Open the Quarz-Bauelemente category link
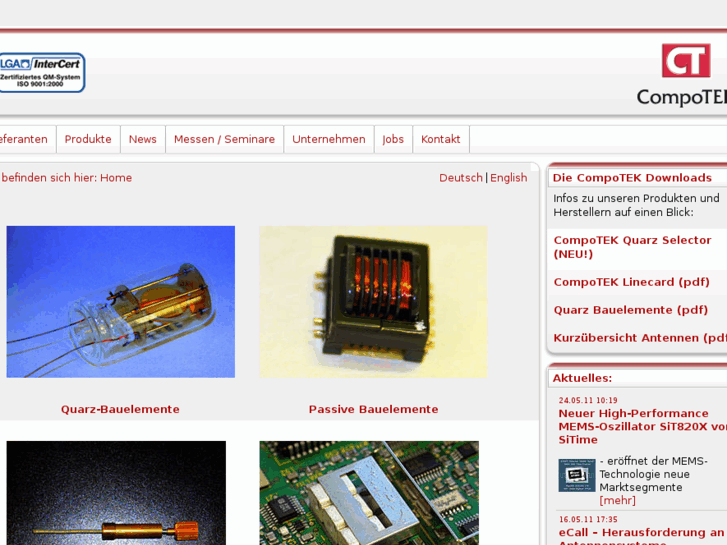 point(120,409)
